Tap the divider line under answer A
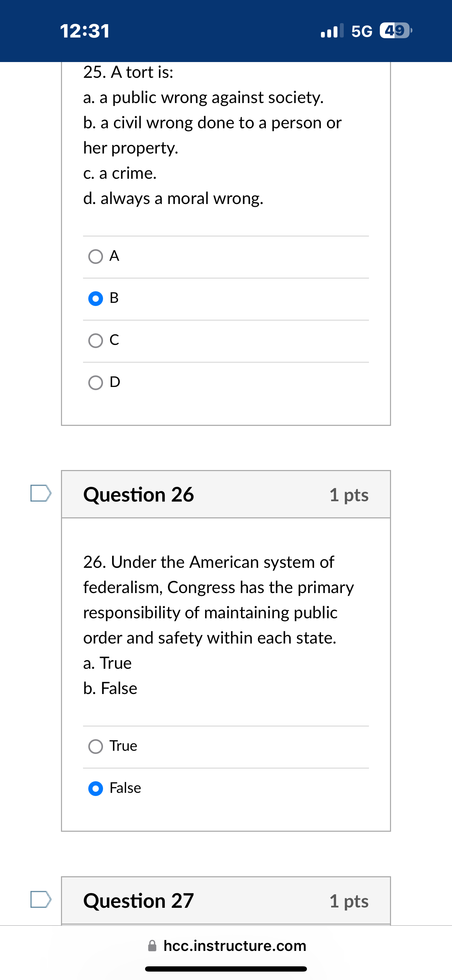Viewport: 452px width, 980px height. [226, 278]
